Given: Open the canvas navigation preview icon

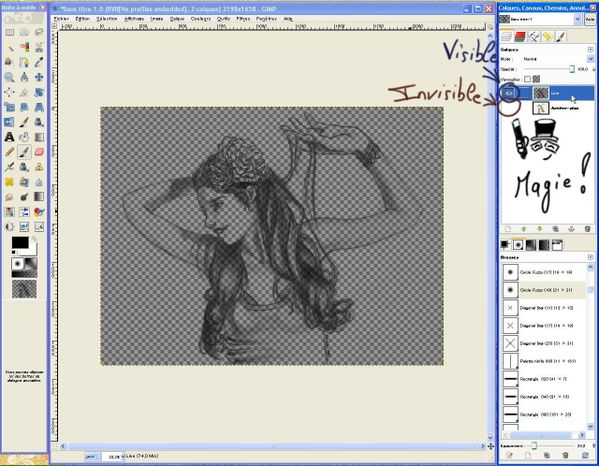Looking at the screenshot, I should click(491, 446).
